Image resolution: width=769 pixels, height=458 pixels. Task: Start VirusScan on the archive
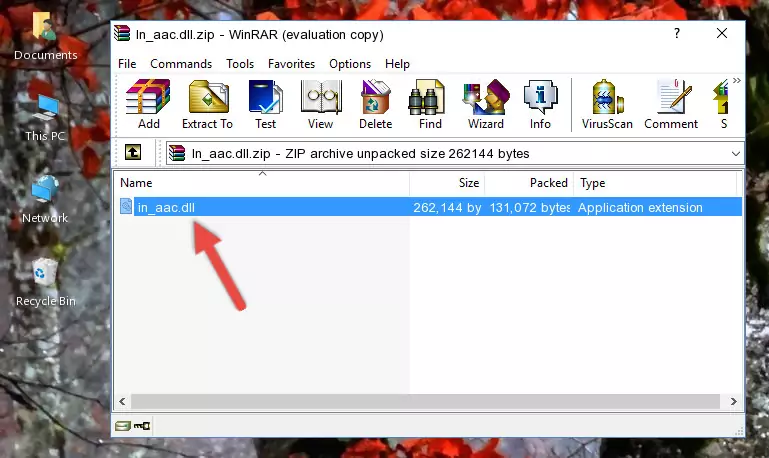click(x=607, y=104)
